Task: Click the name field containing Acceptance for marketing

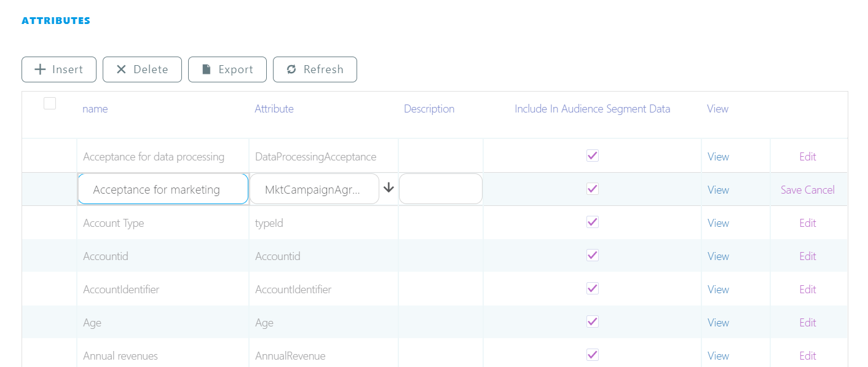Action: pos(163,189)
